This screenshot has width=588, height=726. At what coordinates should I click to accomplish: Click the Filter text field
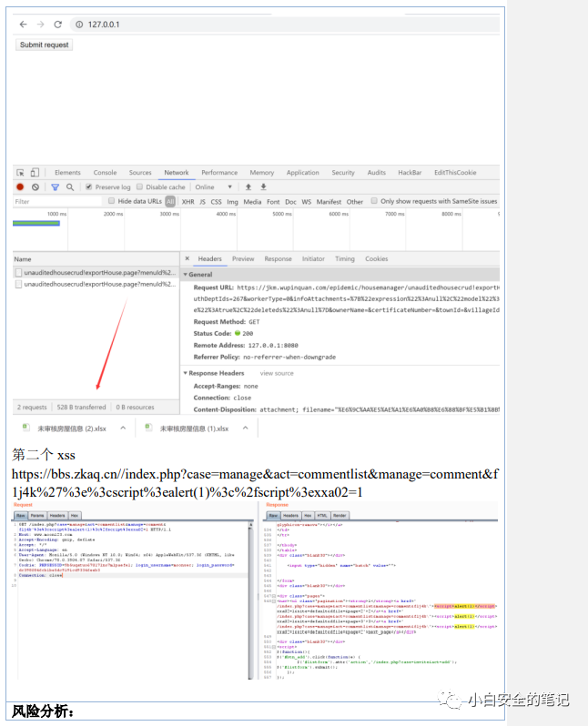[57, 201]
